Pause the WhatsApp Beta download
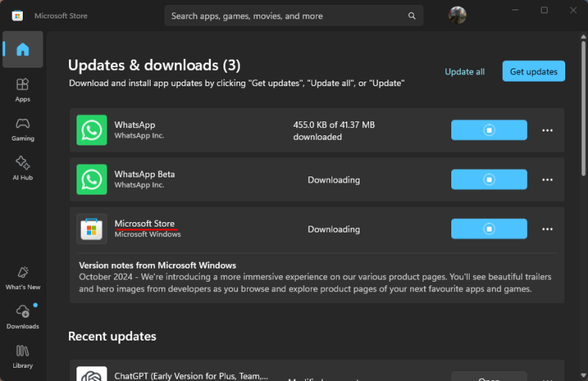 (489, 179)
